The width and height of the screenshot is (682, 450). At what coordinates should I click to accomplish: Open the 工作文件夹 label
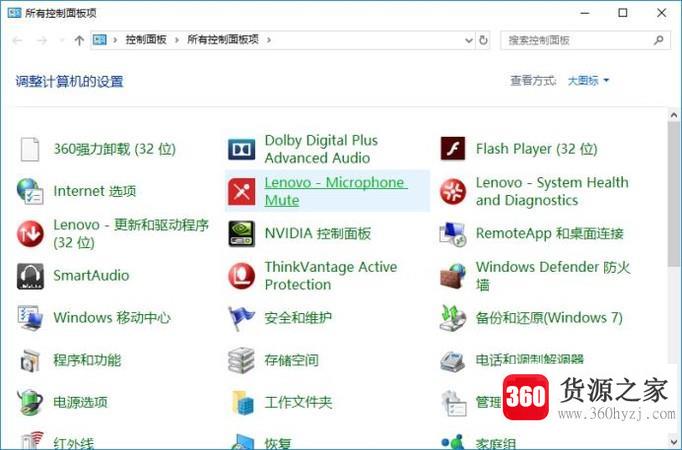tap(298, 402)
